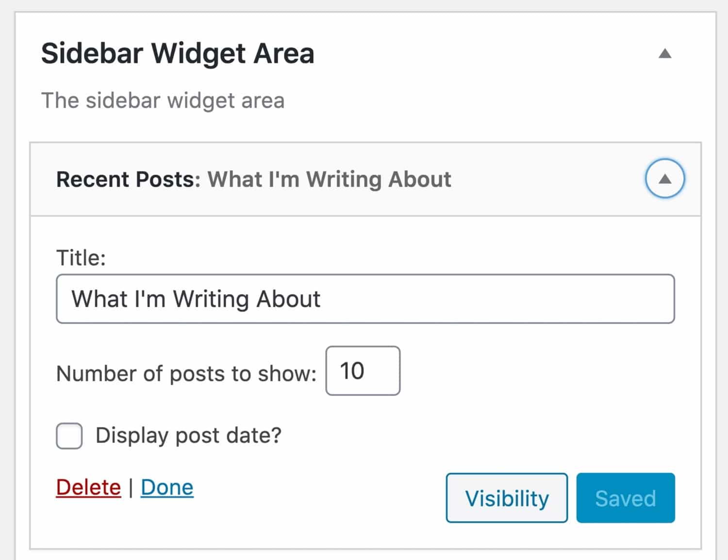Open widget visibility settings
Viewport: 728px width, 560px height.
click(506, 498)
